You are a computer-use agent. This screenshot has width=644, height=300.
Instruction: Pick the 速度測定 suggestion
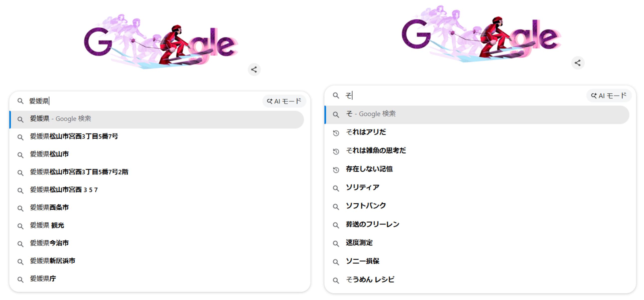[359, 243]
